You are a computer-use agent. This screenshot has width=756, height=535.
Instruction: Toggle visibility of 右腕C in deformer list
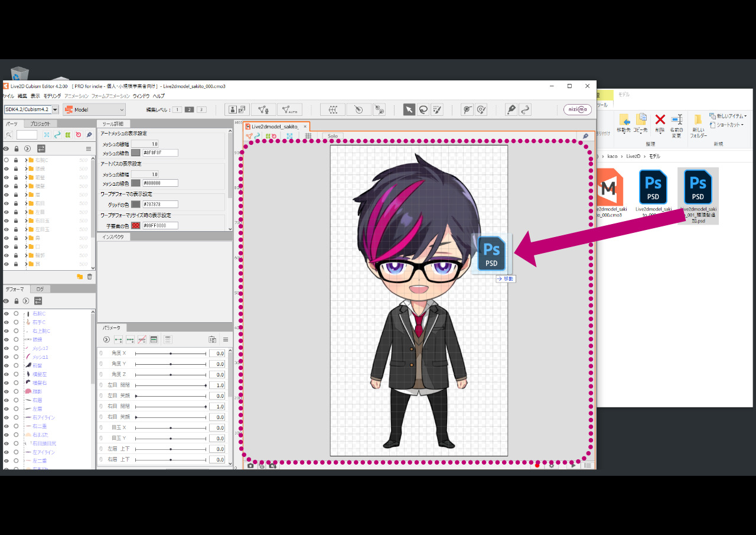[x=6, y=313]
